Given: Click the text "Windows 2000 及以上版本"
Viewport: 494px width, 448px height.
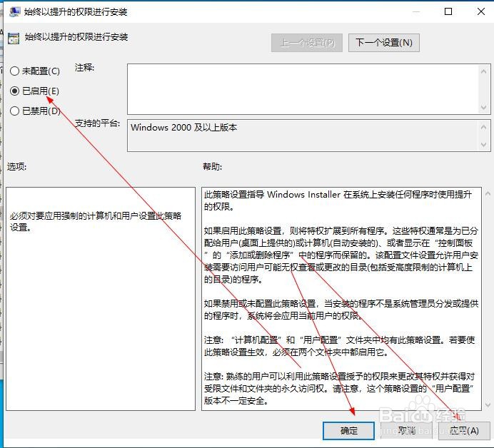Looking at the screenshot, I should coord(183,128).
